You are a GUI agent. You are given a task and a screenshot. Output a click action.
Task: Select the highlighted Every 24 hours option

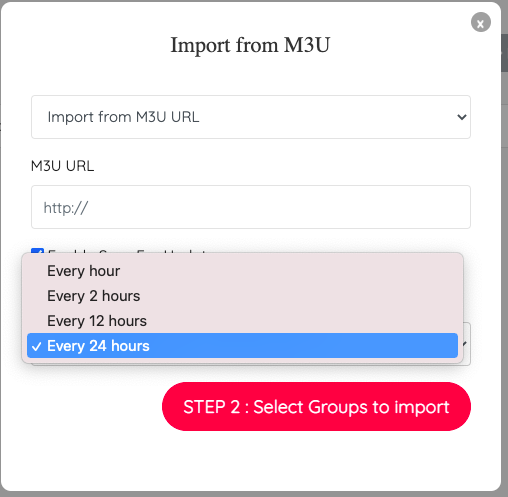pos(242,346)
